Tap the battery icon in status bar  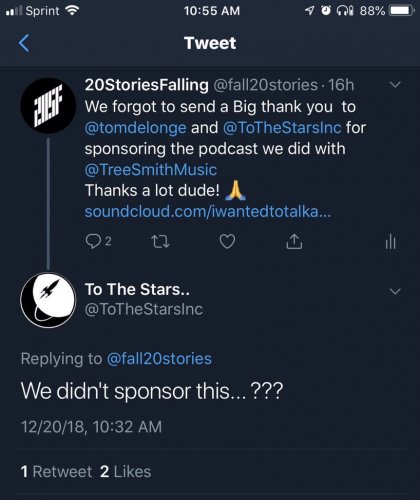click(402, 11)
